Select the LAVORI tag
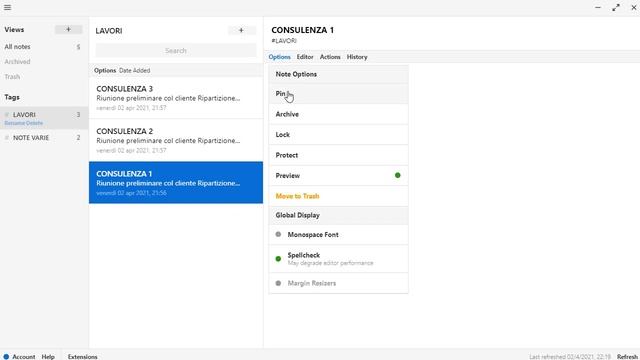The height and width of the screenshot is (360, 640). (x=44, y=118)
